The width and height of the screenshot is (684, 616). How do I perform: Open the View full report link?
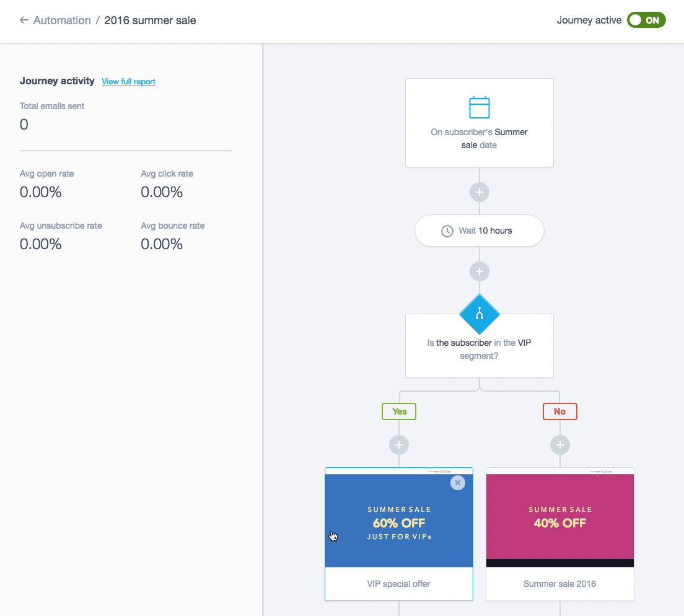[x=128, y=81]
